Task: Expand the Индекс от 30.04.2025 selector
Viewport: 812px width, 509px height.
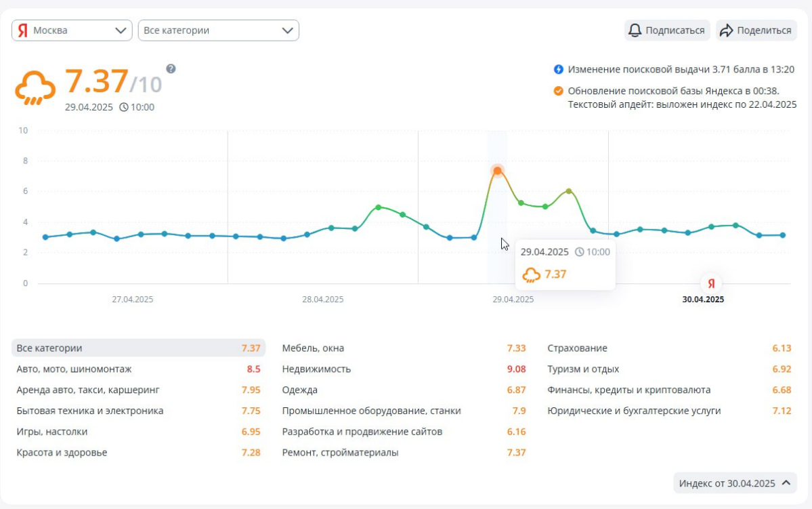Action: 735,483
